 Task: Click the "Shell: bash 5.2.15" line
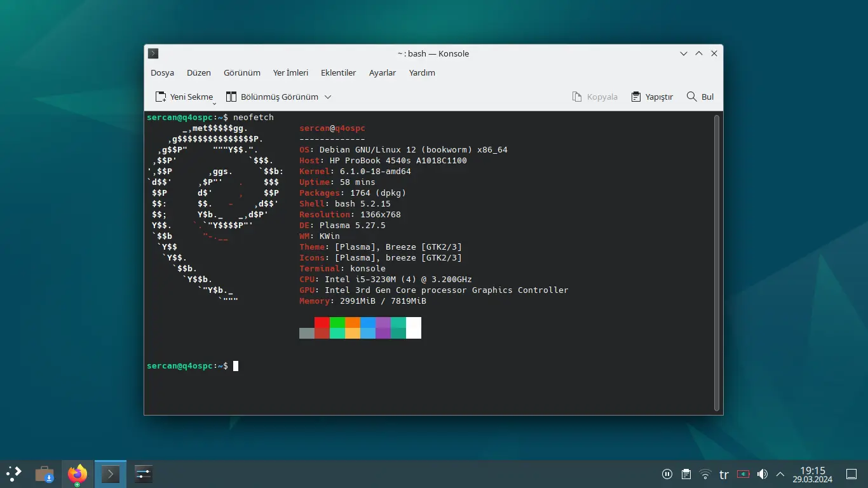click(345, 204)
